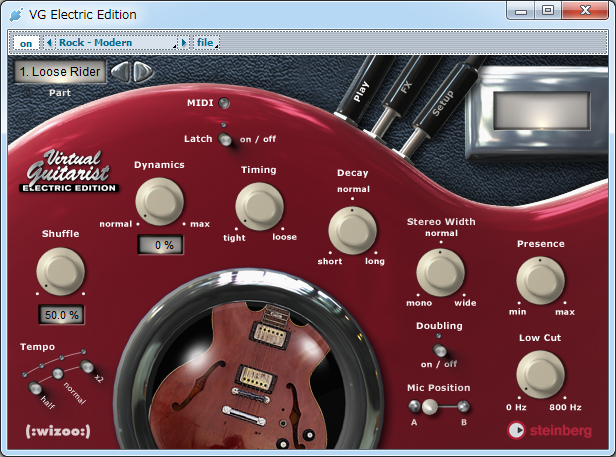
Task: Go to previous part with left triangle
Action: click(121, 72)
